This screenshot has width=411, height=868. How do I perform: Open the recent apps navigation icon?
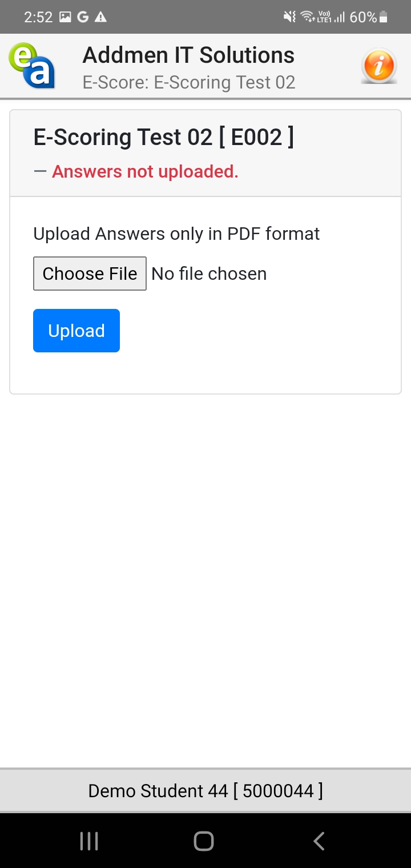click(89, 841)
